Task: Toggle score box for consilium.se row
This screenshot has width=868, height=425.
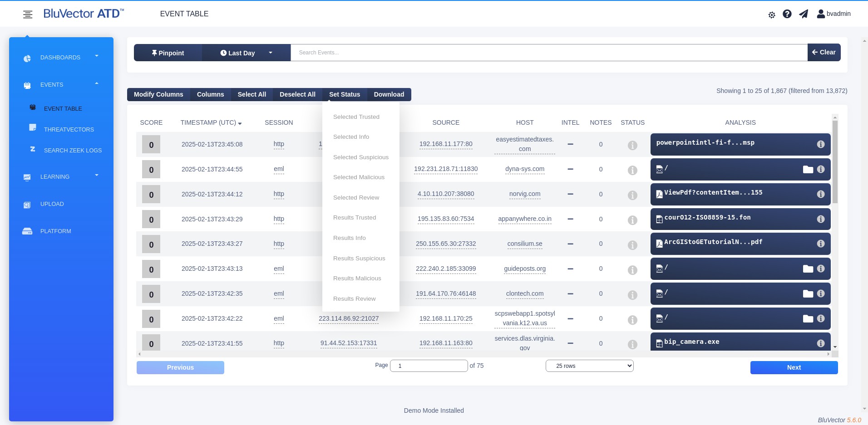Action: point(151,244)
